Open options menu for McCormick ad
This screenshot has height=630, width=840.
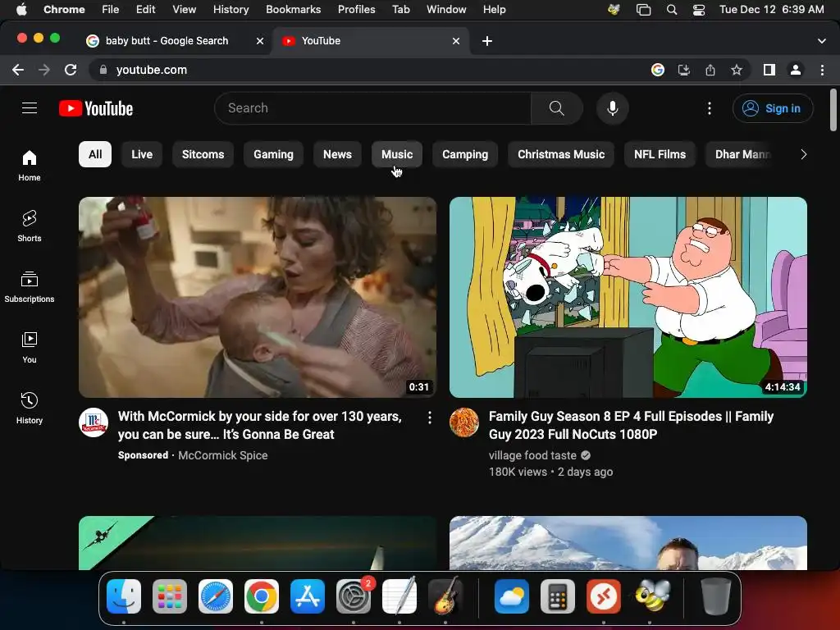pos(430,418)
